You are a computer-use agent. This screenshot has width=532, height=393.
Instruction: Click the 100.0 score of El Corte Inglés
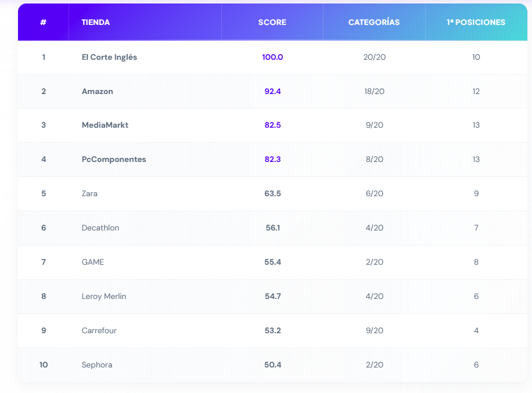click(272, 57)
